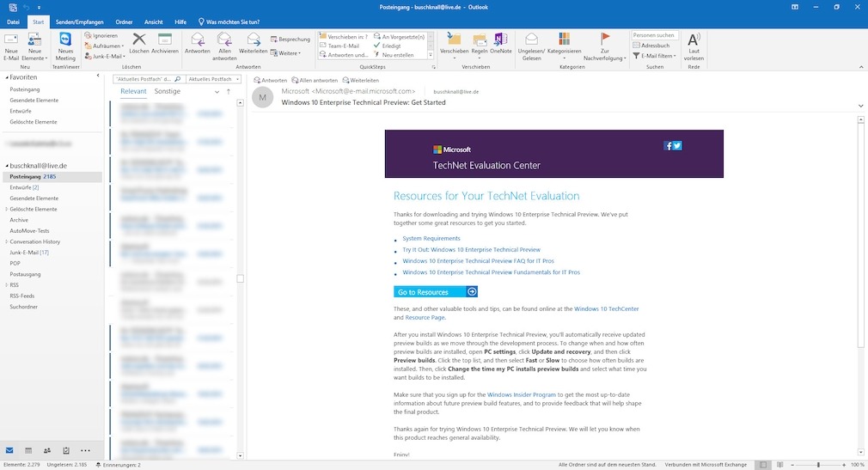Flag message using Zur Nachverfolgung
Screen dimensions: 868x470
(x=605, y=45)
